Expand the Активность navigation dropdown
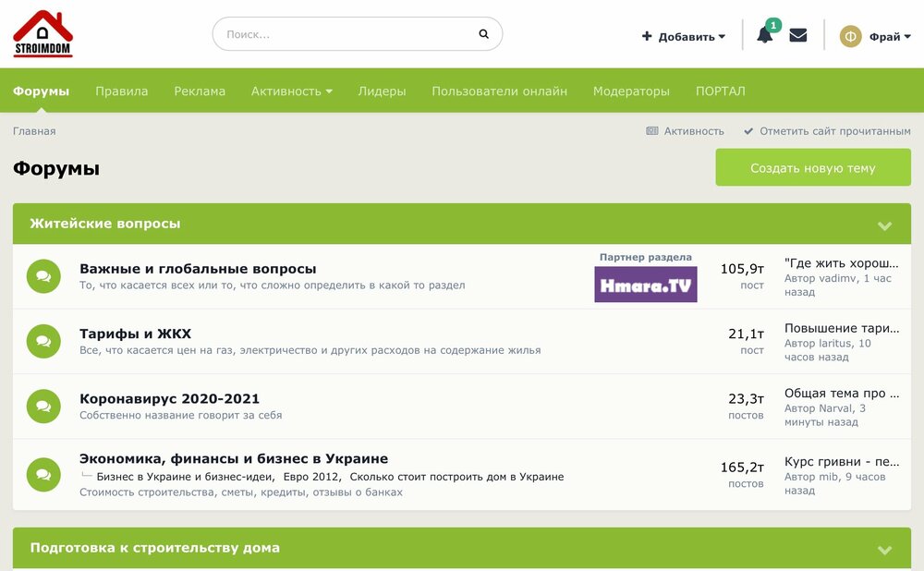Image resolution: width=924 pixels, height=571 pixels. coord(291,91)
